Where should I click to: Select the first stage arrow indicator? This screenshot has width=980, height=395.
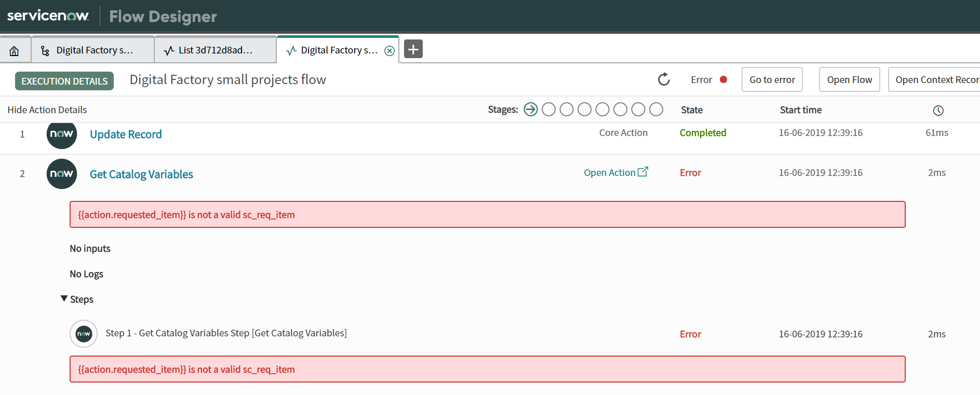(531, 110)
